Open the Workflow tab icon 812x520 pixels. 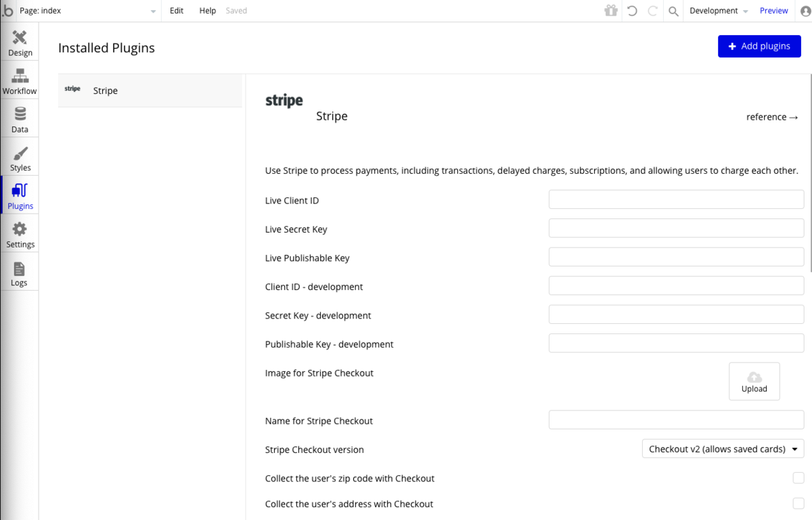click(20, 76)
